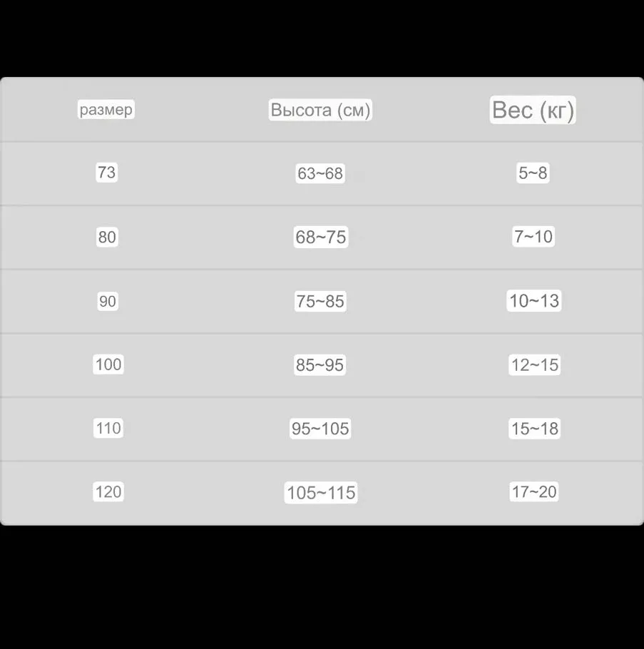Select size 110 cell
Image resolution: width=644 pixels, height=649 pixels.
pyautogui.click(x=108, y=428)
